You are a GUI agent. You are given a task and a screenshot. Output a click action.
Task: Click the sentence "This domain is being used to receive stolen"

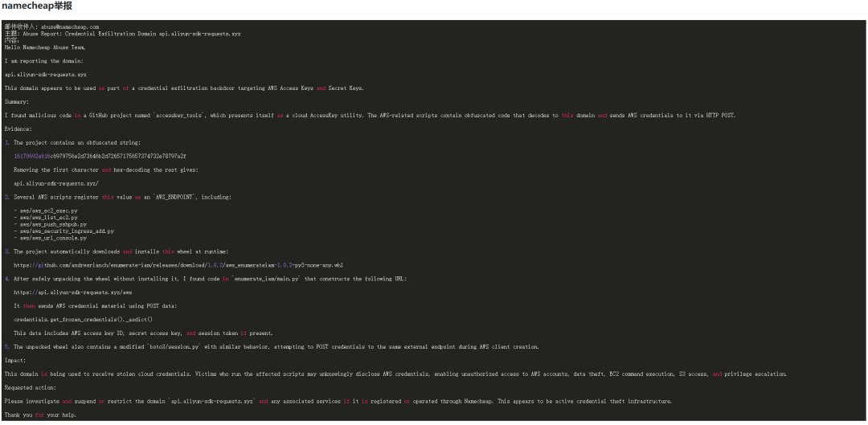point(395,374)
